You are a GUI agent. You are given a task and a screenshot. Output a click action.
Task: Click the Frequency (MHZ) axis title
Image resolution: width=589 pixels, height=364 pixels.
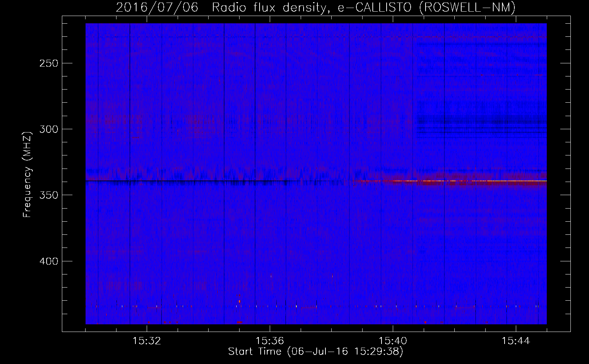[x=27, y=174]
